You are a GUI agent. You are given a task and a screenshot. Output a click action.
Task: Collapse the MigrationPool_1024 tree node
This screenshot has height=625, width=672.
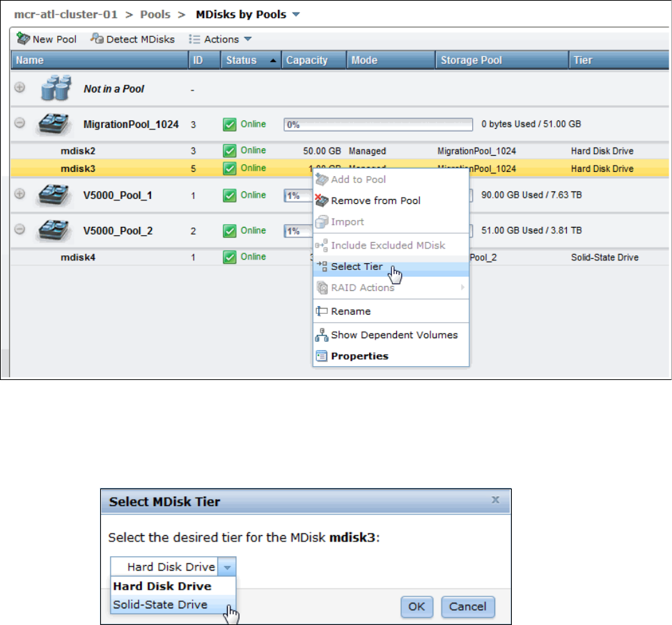20,124
